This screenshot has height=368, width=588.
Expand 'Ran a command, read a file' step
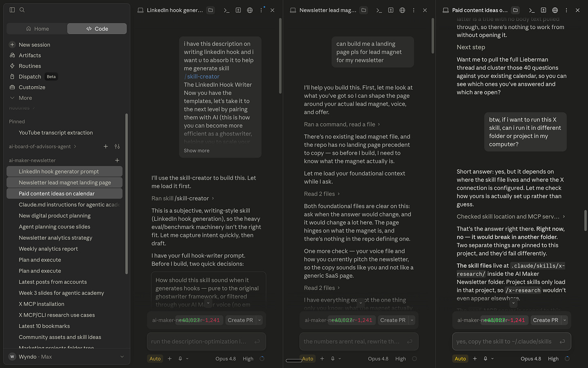(342, 124)
